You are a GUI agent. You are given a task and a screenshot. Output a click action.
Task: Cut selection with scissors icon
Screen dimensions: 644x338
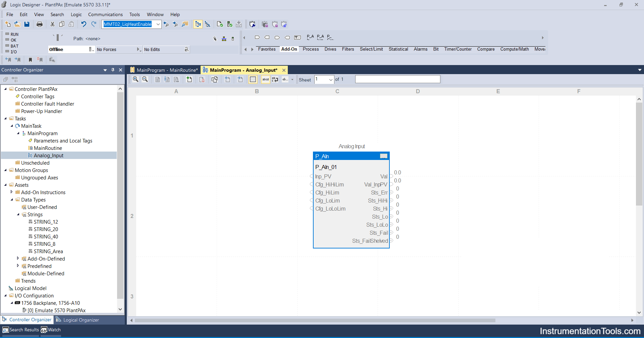click(53, 24)
